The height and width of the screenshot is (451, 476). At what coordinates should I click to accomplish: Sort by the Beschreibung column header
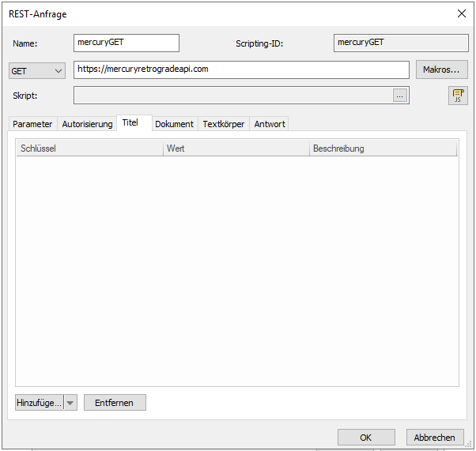[383, 148]
